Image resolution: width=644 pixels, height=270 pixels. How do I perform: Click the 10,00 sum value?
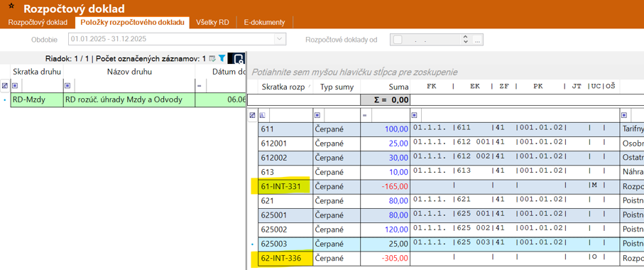point(398,172)
